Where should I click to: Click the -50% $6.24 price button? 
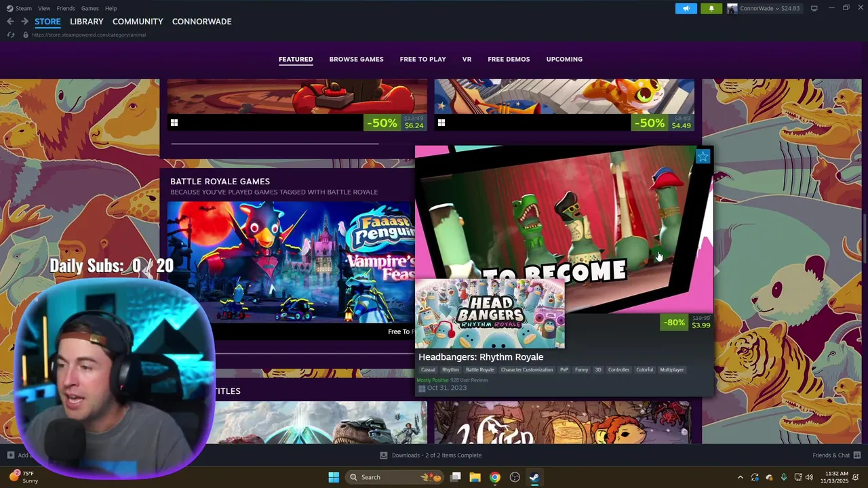[x=395, y=123]
